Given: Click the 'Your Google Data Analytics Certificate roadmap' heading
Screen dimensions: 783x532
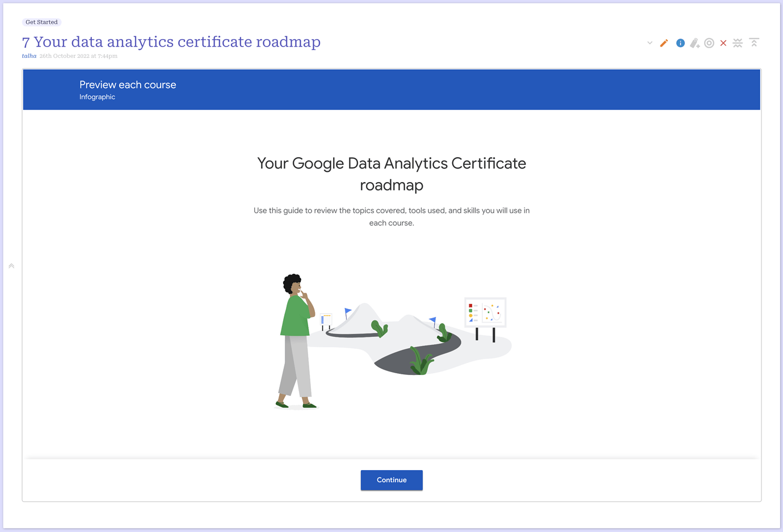Looking at the screenshot, I should [x=392, y=174].
